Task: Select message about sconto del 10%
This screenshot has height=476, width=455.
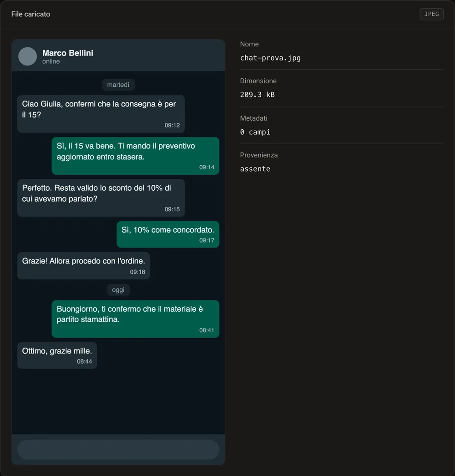Action: [101, 197]
